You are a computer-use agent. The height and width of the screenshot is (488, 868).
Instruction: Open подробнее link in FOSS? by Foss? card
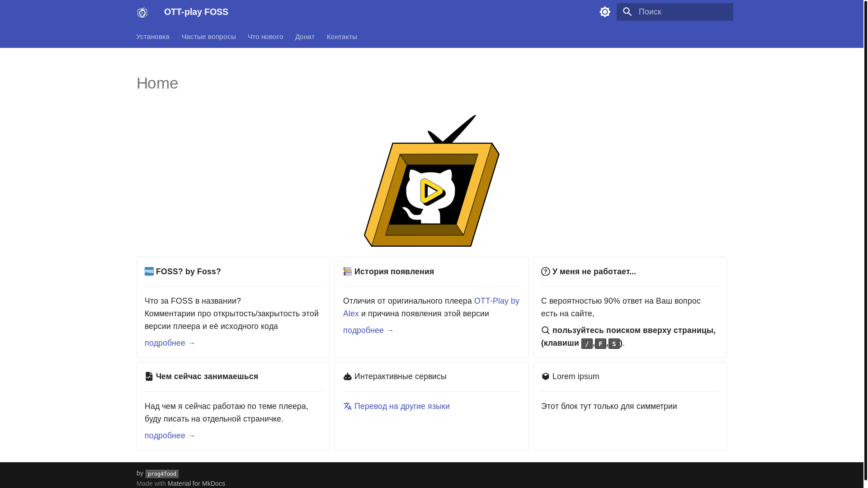tap(170, 343)
